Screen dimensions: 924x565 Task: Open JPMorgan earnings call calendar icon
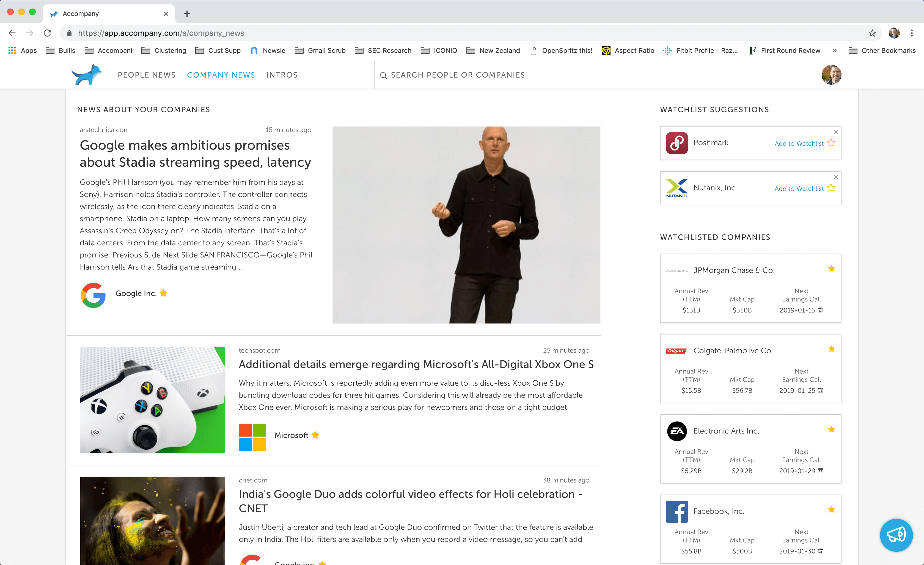pos(820,310)
